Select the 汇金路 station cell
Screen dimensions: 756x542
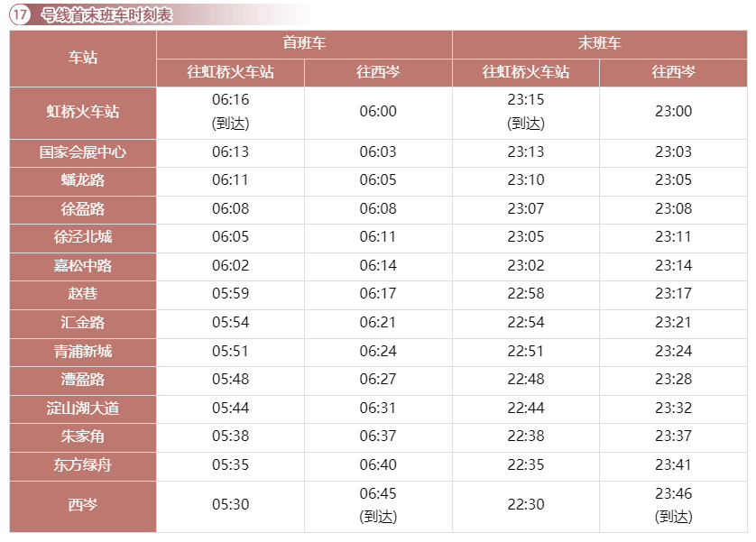(83, 323)
